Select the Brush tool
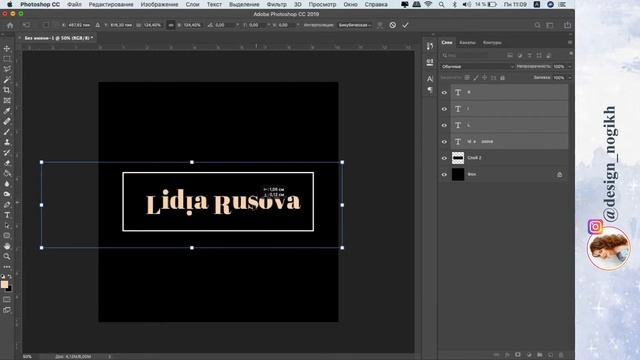 (7, 132)
